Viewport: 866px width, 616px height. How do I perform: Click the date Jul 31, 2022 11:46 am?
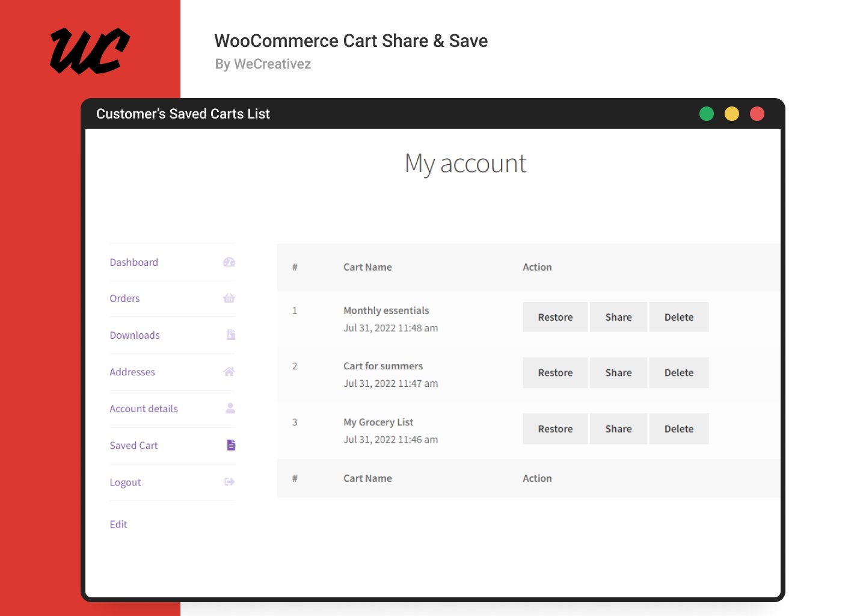pyautogui.click(x=390, y=440)
